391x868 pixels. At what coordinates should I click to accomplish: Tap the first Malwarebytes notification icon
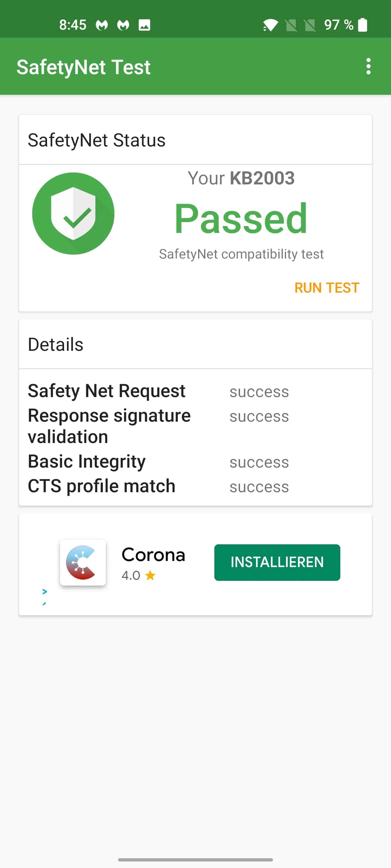click(102, 25)
